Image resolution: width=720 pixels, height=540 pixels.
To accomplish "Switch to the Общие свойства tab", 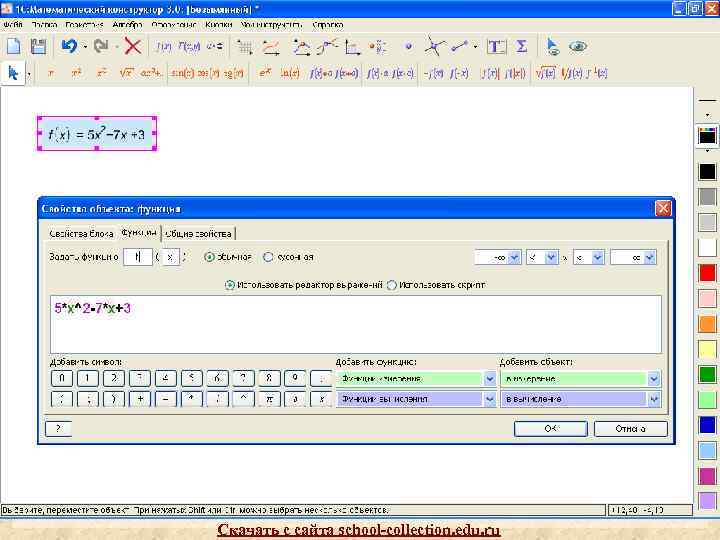I will tap(198, 234).
